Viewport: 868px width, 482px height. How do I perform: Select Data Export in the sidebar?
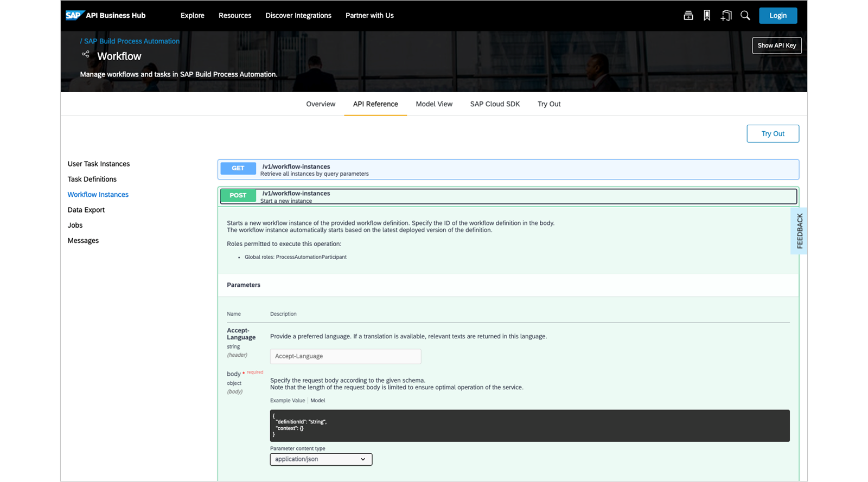pyautogui.click(x=86, y=210)
